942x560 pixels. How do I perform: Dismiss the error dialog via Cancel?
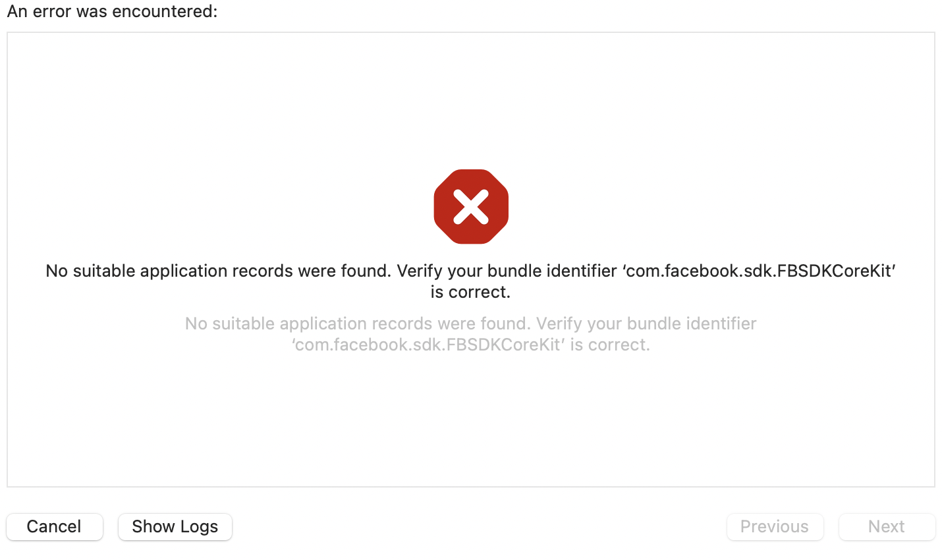click(x=55, y=526)
